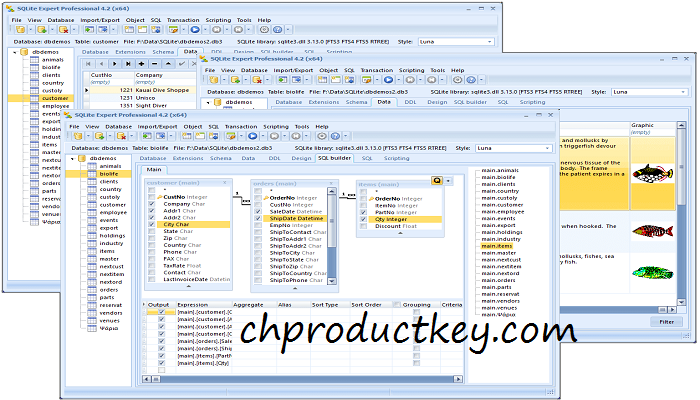
Task: Switch to the SQL tab in front window
Action: click(x=367, y=158)
